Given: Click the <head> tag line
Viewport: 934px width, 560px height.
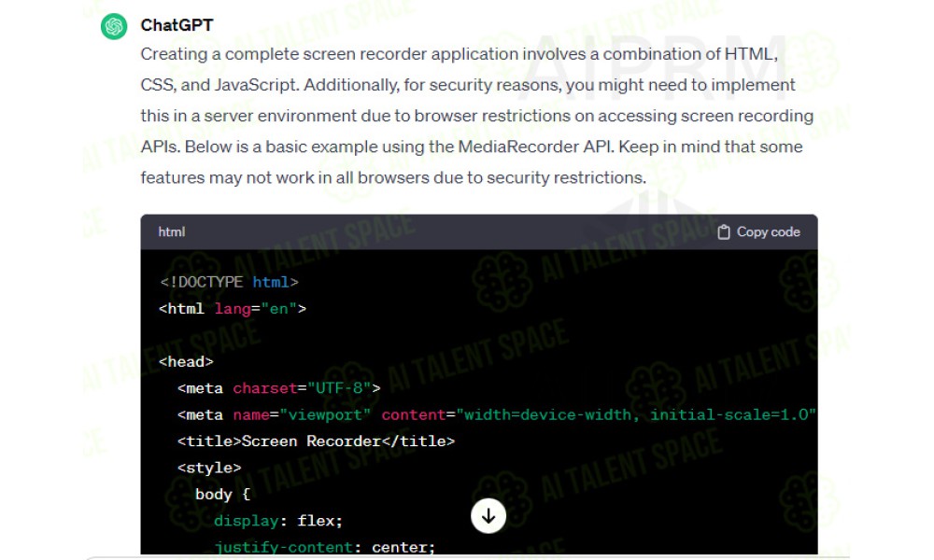Looking at the screenshot, I should pos(186,362).
